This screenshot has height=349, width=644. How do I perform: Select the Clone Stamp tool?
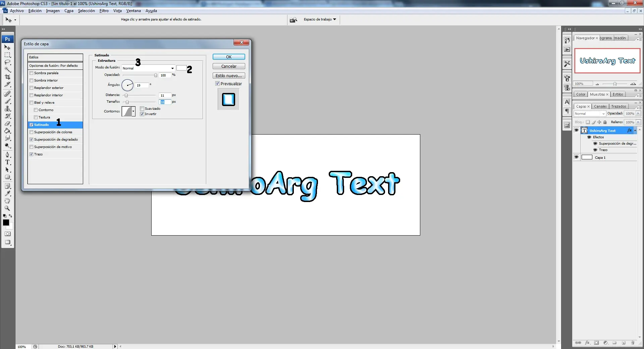click(x=7, y=108)
